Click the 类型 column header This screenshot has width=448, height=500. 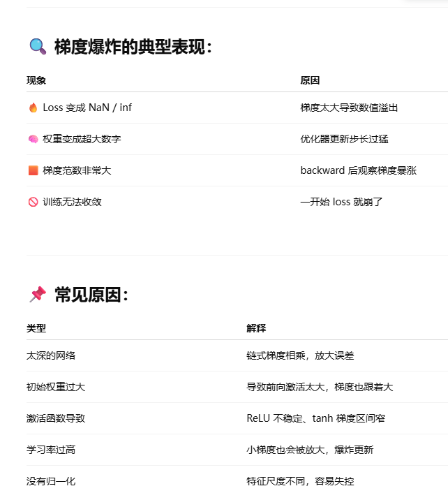(x=36, y=328)
